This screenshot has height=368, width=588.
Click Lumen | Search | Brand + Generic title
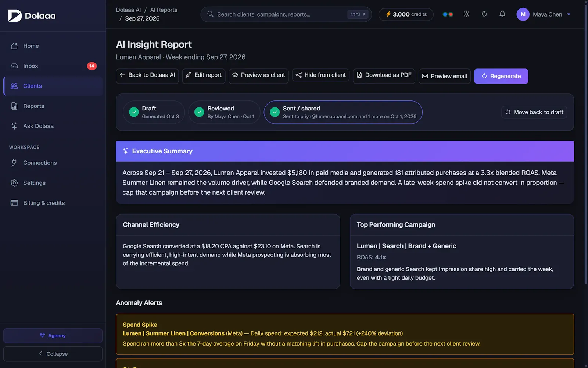(406, 246)
